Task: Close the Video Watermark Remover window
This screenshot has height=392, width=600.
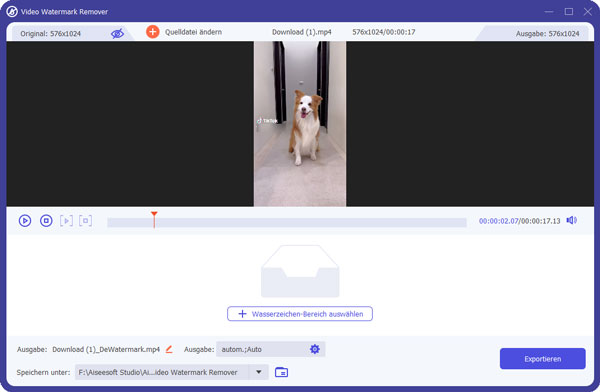Action: tap(588, 12)
